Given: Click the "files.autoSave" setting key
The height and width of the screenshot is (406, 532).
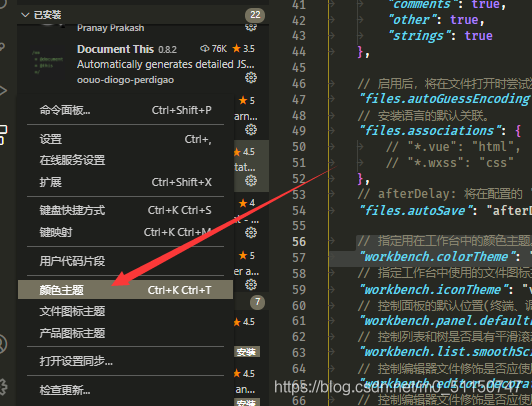Looking at the screenshot, I should [416, 211].
